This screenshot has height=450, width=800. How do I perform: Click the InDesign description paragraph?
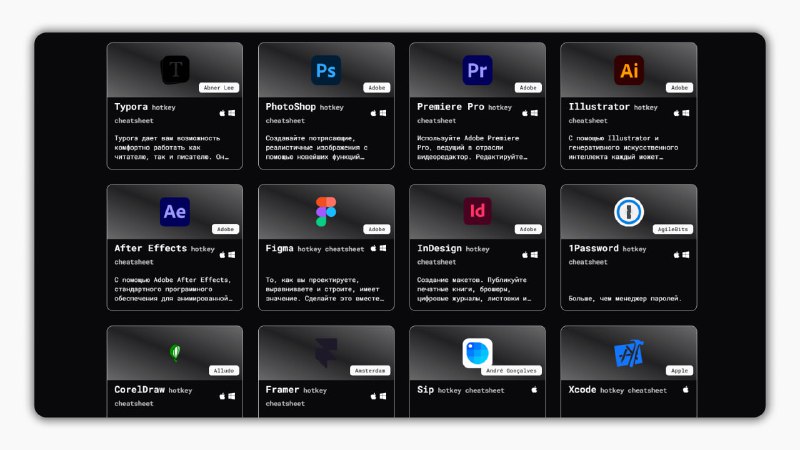pos(474,289)
